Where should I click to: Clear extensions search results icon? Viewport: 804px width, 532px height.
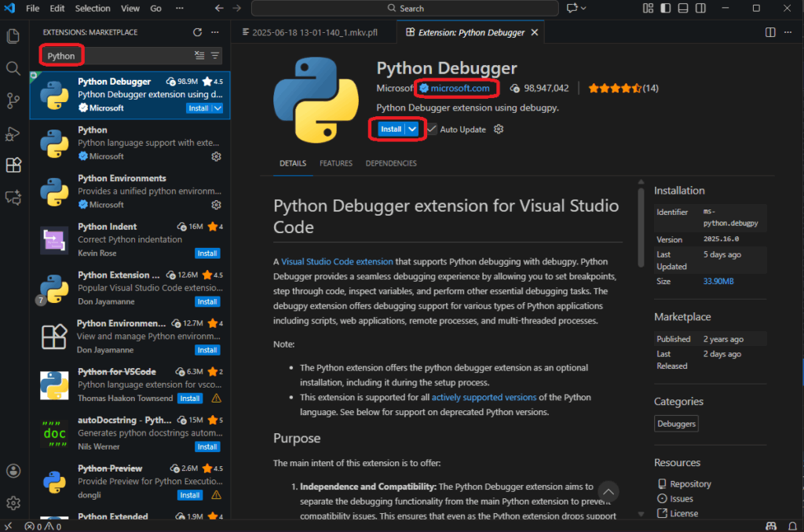[x=199, y=56]
